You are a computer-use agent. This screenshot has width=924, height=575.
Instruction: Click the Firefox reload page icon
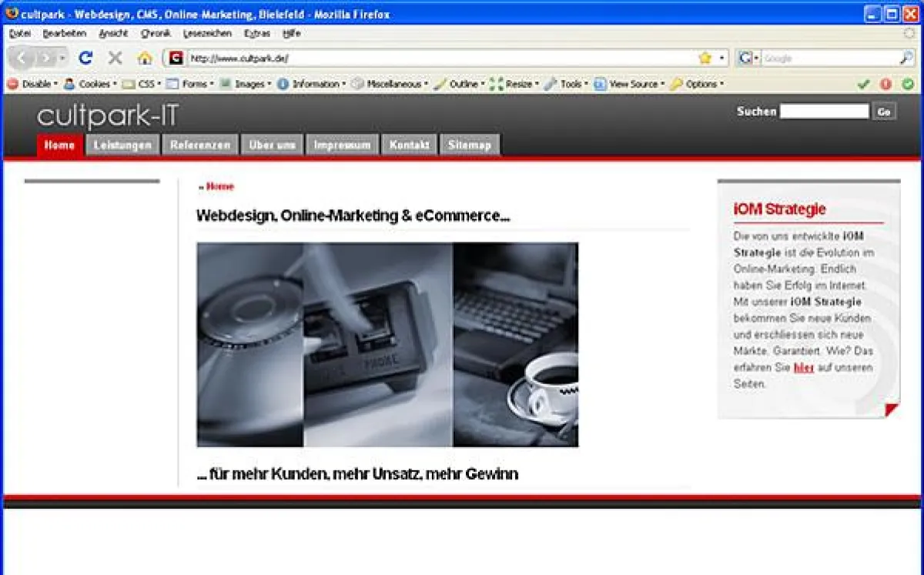[x=86, y=58]
